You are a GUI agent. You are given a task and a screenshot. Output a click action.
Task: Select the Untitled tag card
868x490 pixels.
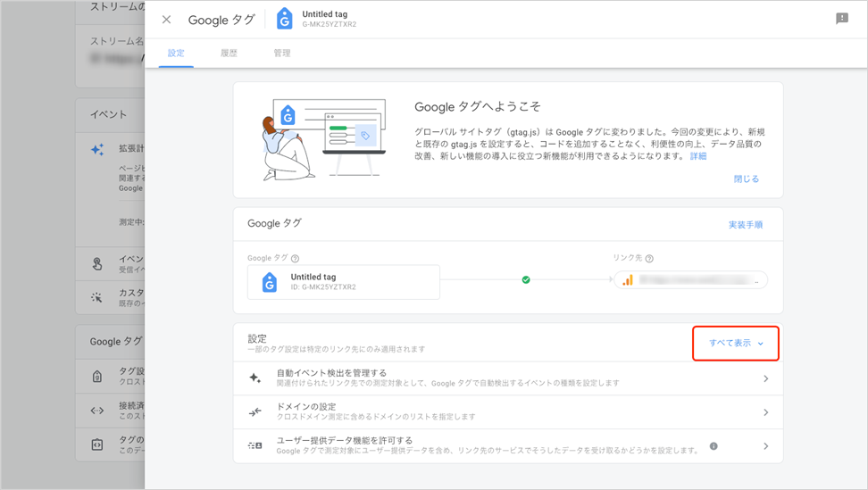pos(344,282)
